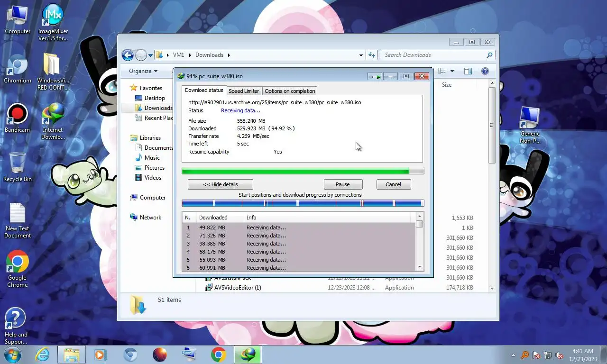The image size is (607, 364).
Task: Open the Computer desktop icon
Action: (x=18, y=20)
